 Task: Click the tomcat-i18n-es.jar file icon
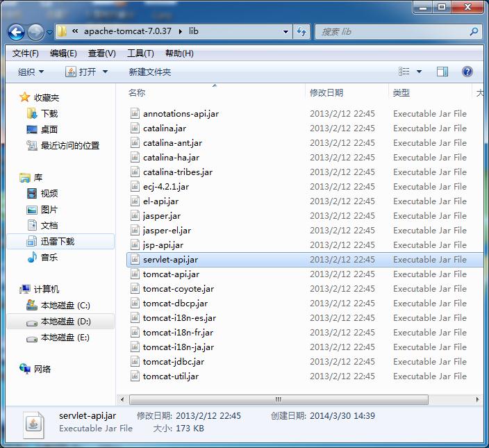(x=135, y=317)
